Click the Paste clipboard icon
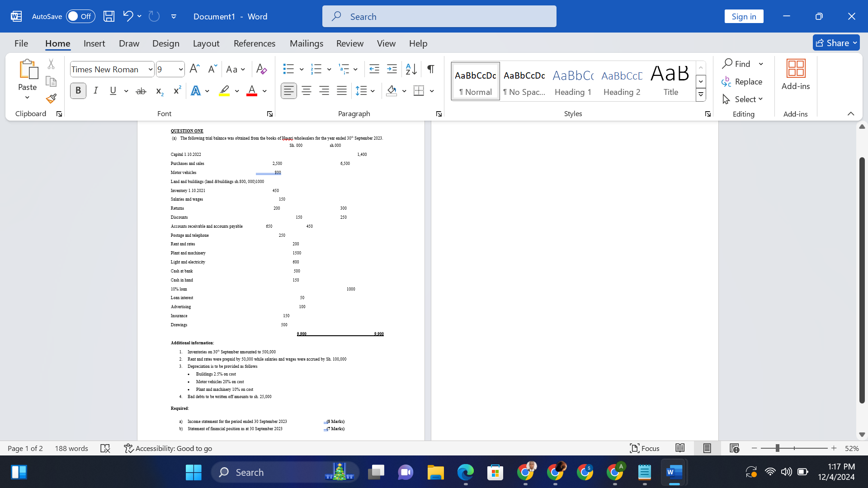The width and height of the screenshot is (868, 488). tap(28, 69)
